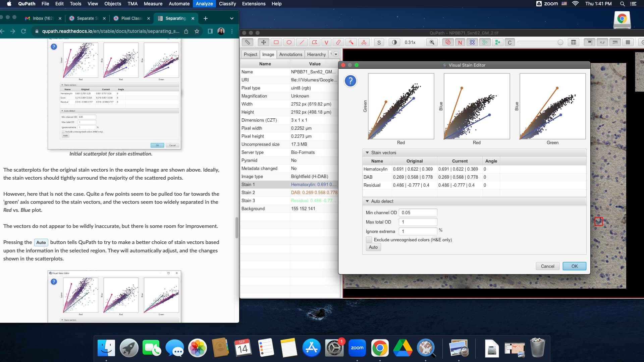Collapse the Stain vectors section
644x362 pixels.
click(x=367, y=153)
